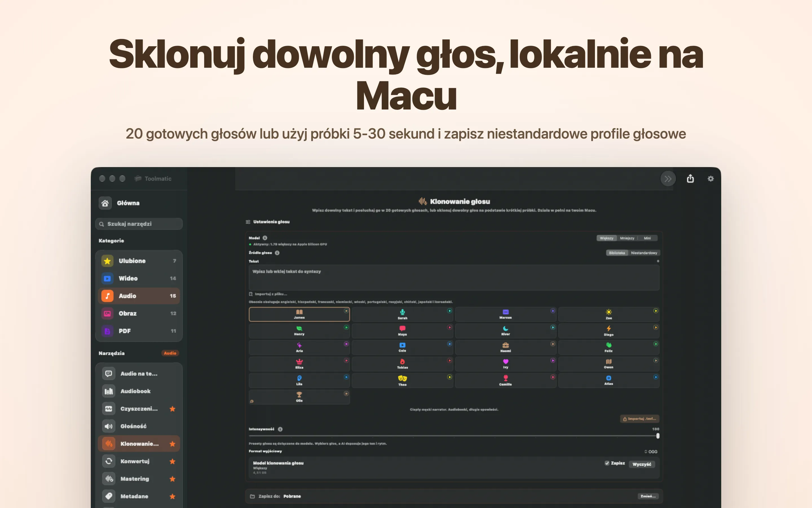Screen dimensions: 812x508
Task: Switch voice source to Niestandardowy
Action: coord(644,253)
